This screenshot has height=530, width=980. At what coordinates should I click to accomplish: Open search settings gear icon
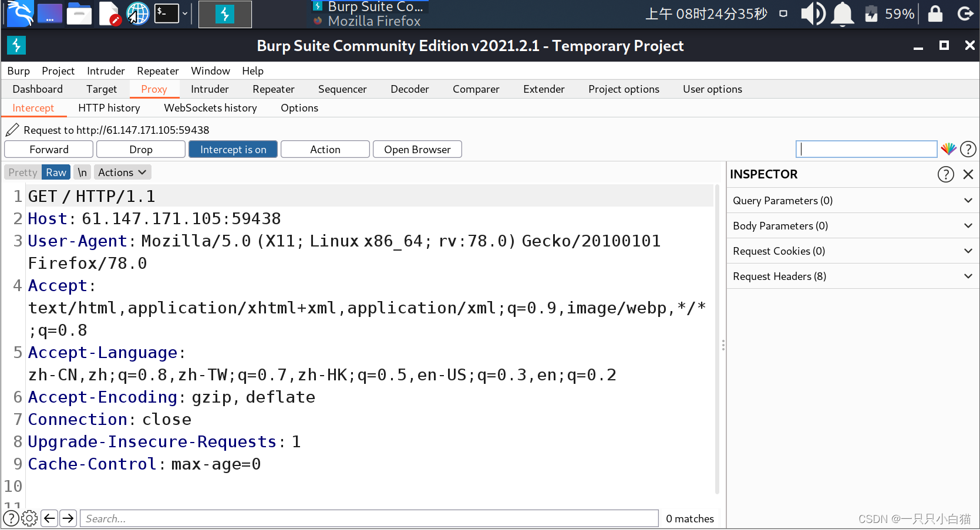(x=29, y=518)
